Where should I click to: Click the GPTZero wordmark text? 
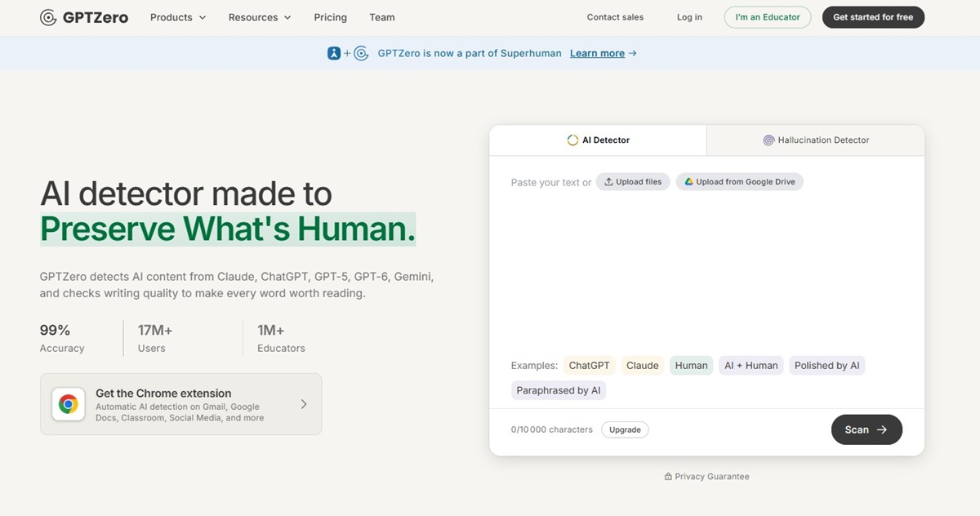(96, 17)
